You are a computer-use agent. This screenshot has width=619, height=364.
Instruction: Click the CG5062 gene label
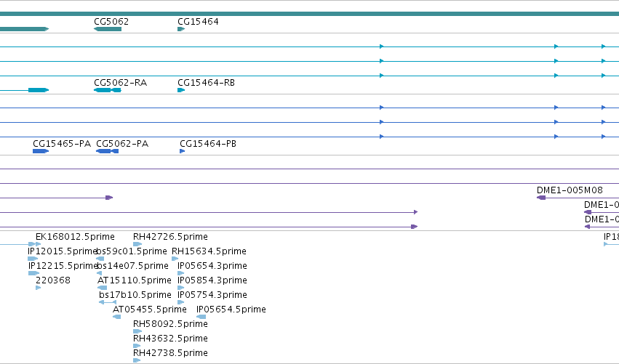click(x=111, y=21)
